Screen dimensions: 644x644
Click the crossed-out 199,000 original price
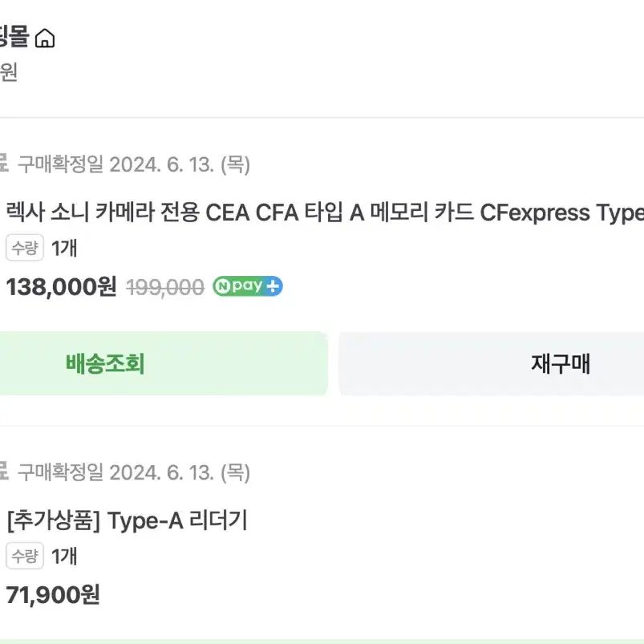165,287
